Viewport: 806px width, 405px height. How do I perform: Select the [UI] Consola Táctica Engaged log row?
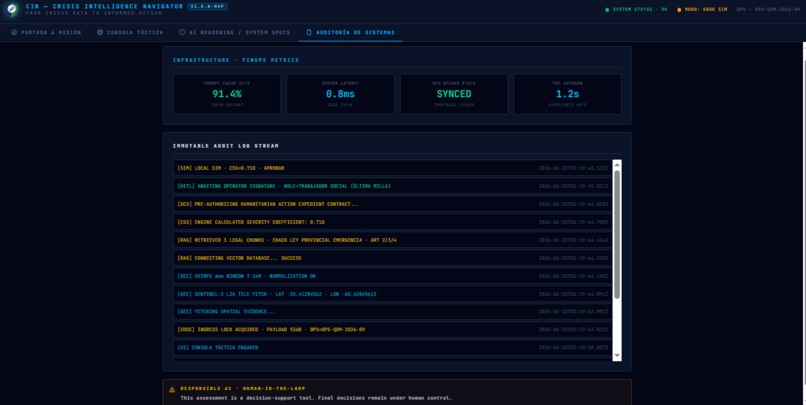pos(393,347)
